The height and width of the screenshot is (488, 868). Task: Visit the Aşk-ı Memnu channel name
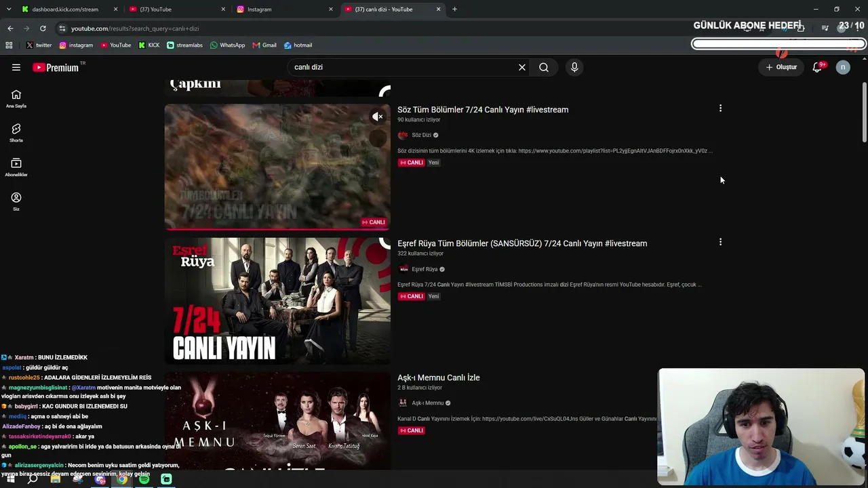pos(427,403)
